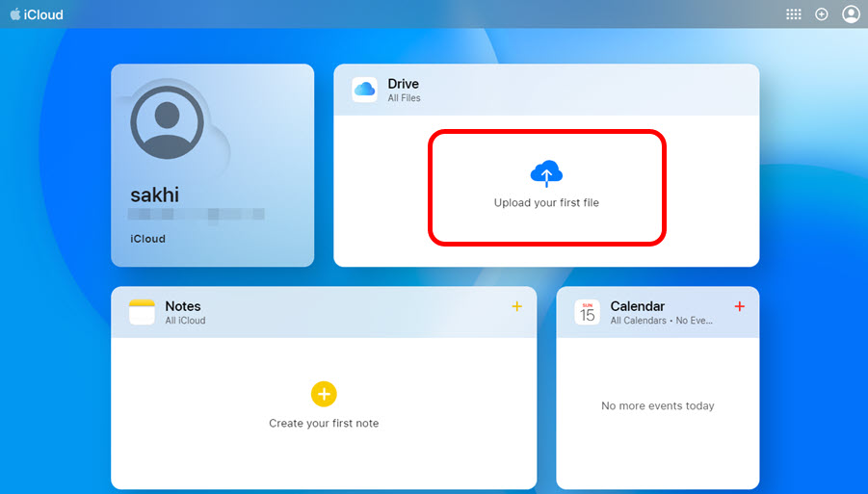Click the 'iCloud' label on profile card
This screenshot has height=494, width=868.
(147, 239)
